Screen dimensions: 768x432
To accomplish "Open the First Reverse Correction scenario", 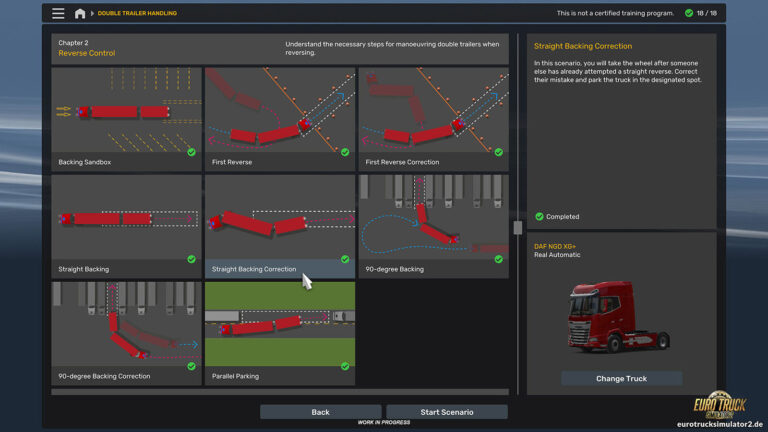I will (433, 118).
